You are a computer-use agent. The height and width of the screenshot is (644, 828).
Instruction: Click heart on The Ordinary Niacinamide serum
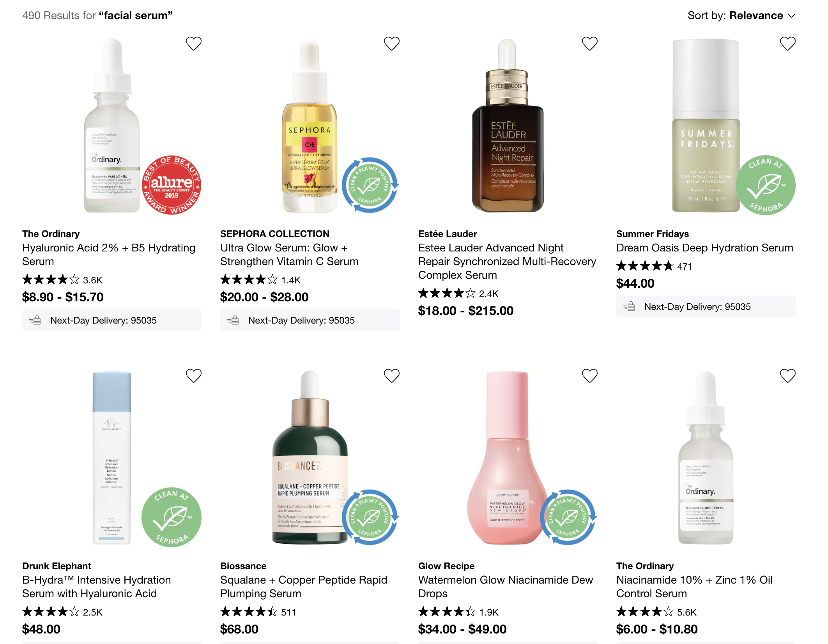point(787,376)
